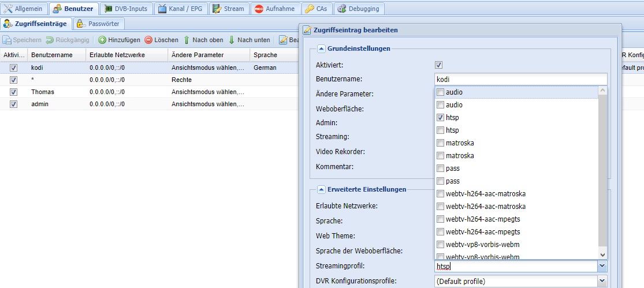This screenshot has width=644, height=288.
Task: Sort by the Erlaubte Netzwerke column header
Action: [x=127, y=55]
